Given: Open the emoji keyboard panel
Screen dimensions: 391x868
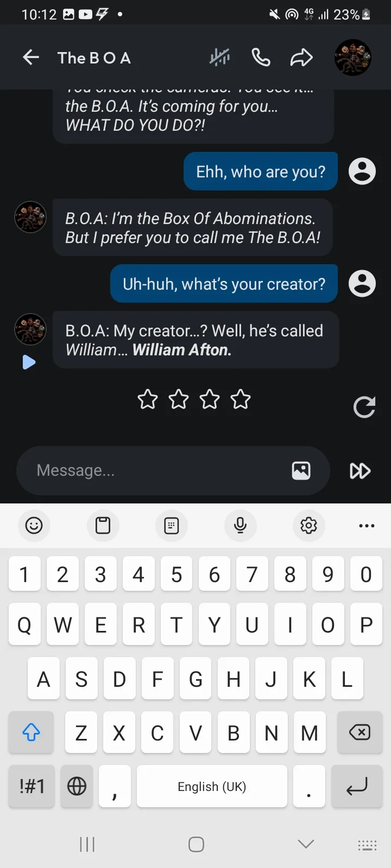Looking at the screenshot, I should coord(34,525).
